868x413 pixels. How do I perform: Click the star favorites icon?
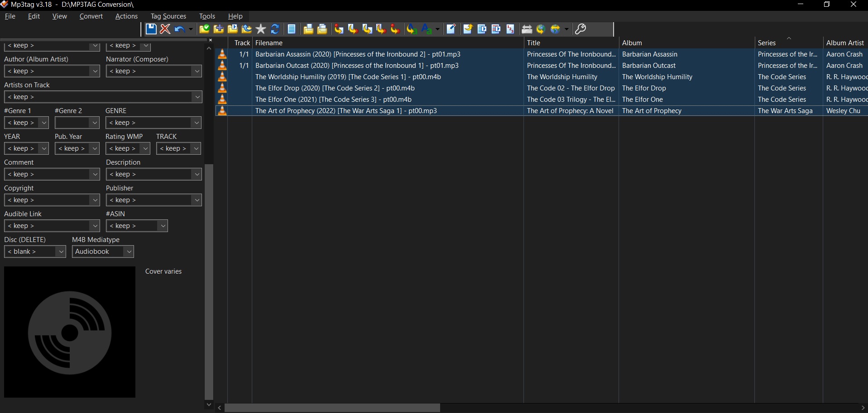261,29
